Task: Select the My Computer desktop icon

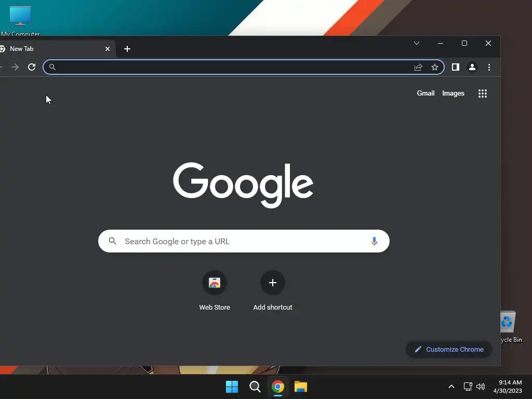Action: (20, 21)
